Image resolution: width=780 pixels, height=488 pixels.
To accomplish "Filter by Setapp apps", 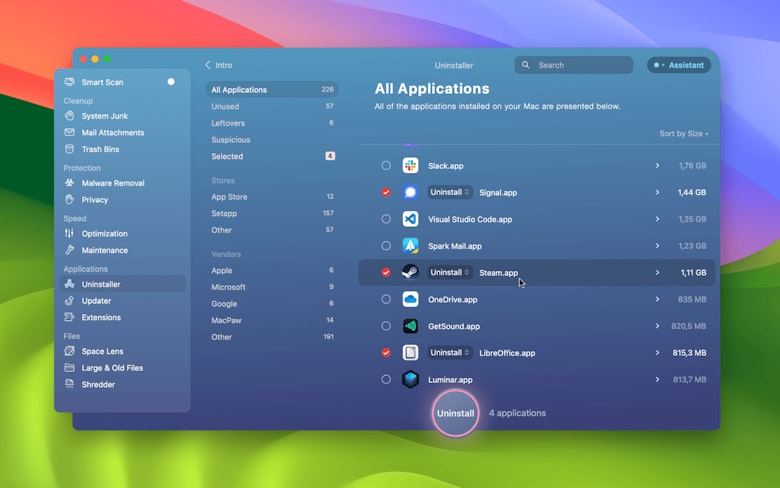I will (x=272, y=213).
